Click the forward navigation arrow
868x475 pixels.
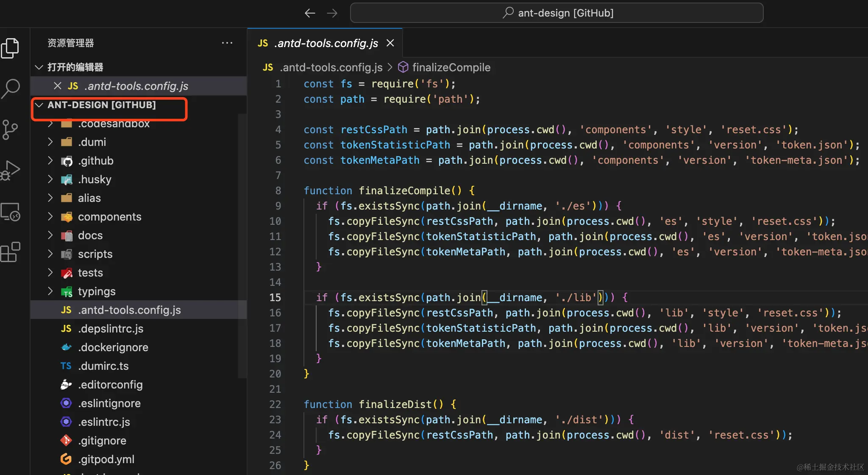(x=332, y=13)
